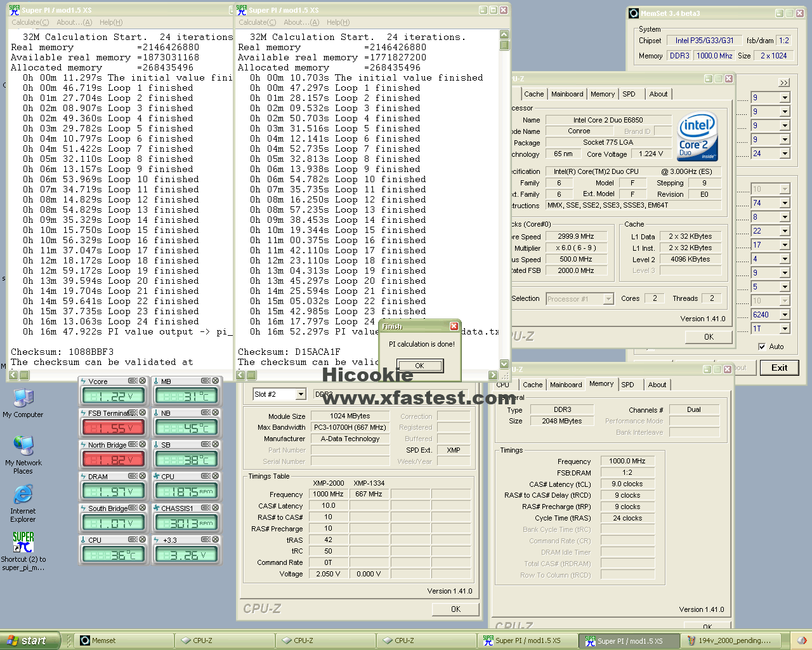Click scroll-up arrow in right Super PI window
This screenshot has width=812, height=650.
point(504,34)
